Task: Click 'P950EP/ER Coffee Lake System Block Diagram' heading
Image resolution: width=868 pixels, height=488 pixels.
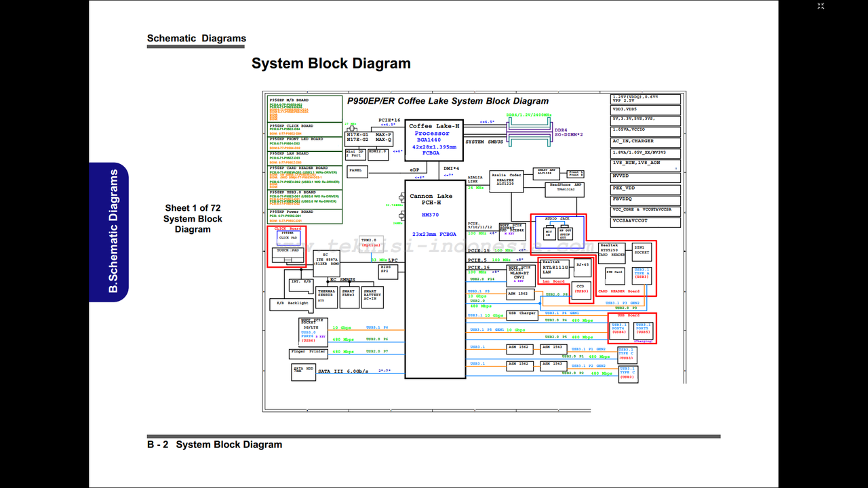Action: click(x=448, y=101)
